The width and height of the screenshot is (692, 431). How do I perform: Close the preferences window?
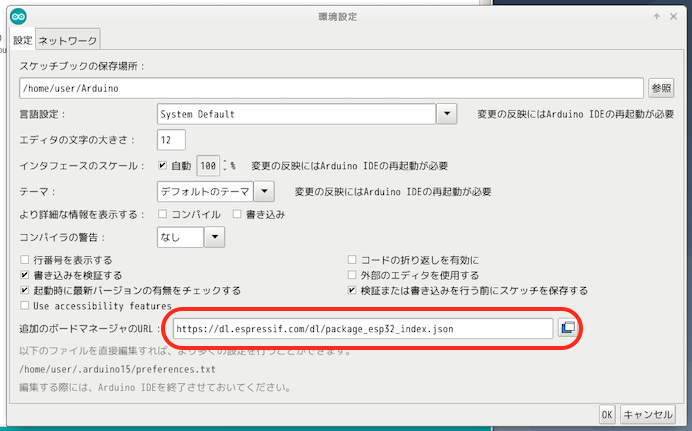(675, 16)
